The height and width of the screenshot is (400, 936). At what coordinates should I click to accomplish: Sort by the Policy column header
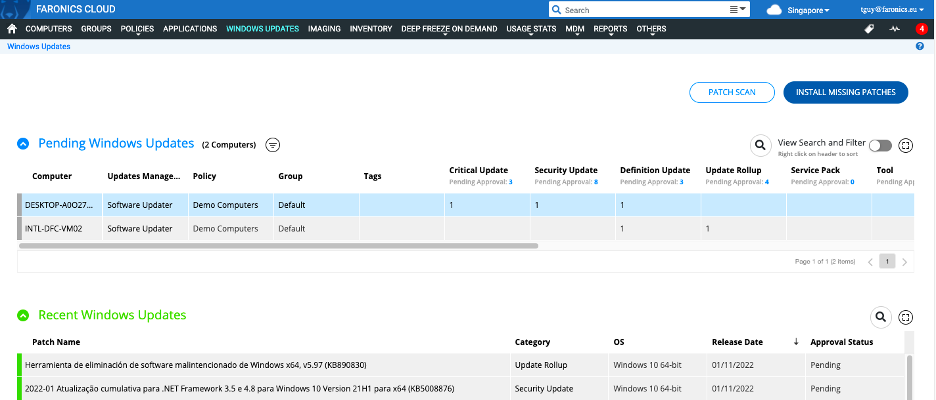pos(204,176)
